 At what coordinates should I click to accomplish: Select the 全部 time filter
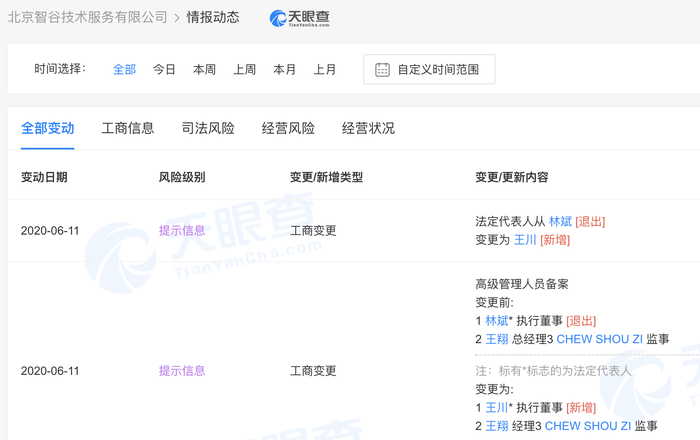(x=124, y=70)
